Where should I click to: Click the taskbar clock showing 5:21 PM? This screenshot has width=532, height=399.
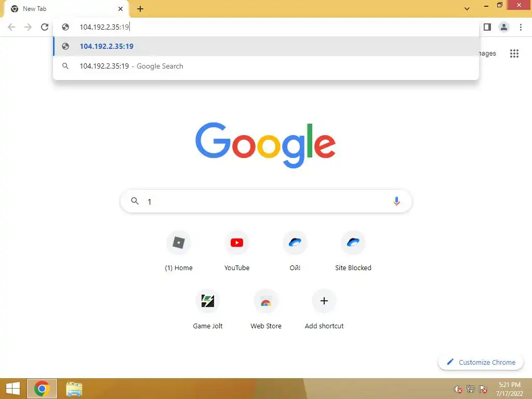click(509, 389)
